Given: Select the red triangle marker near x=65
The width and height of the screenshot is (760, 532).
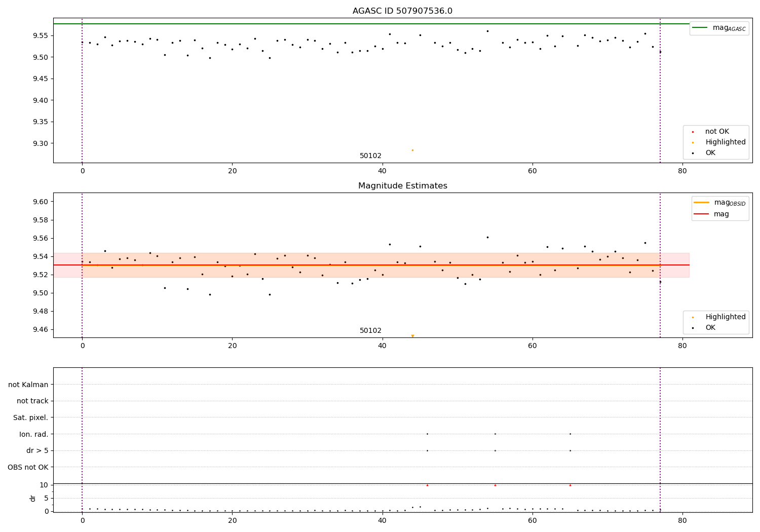Looking at the screenshot, I should point(570,485).
